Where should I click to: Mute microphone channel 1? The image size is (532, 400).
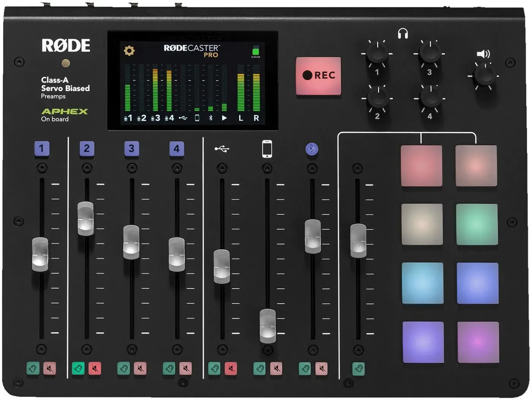click(49, 368)
